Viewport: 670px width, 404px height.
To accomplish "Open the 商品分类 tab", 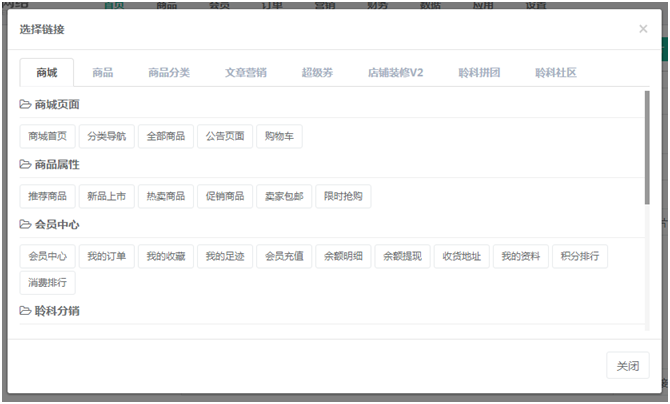I will [169, 73].
